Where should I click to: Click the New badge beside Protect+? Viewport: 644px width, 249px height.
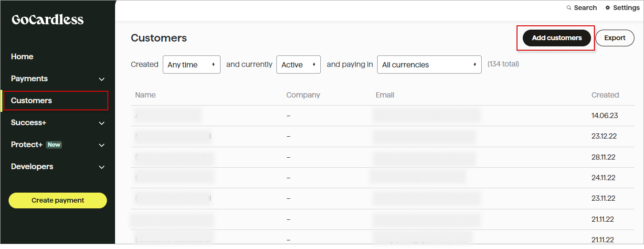pyautogui.click(x=54, y=145)
